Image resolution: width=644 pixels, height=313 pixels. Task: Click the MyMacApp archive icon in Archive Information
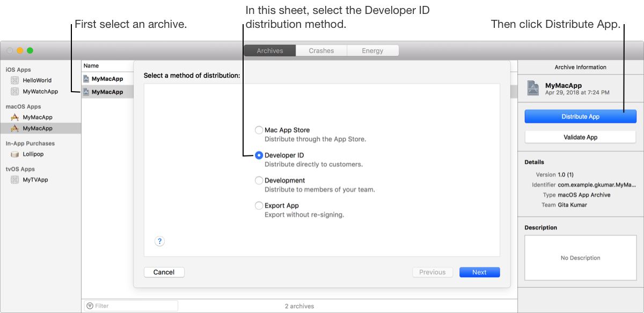[532, 88]
